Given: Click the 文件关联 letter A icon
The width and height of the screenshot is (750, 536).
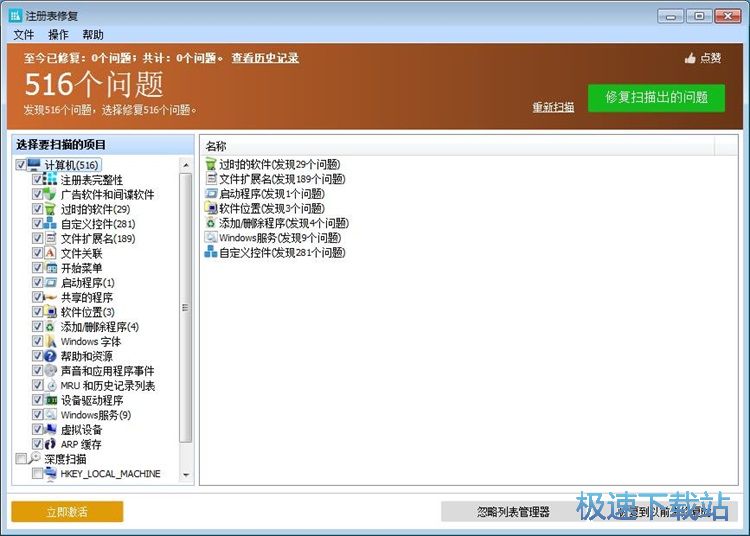Looking at the screenshot, I should click(x=50, y=253).
